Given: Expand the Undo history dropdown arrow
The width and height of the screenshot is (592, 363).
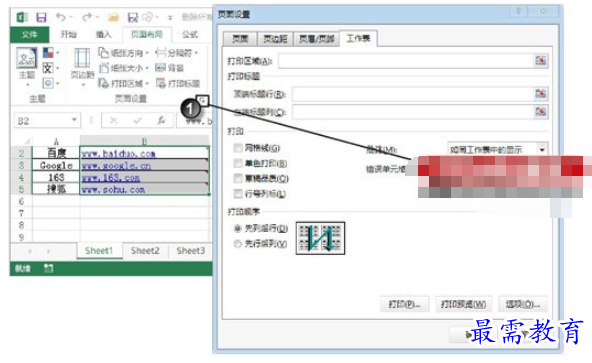Looking at the screenshot, I should [x=71, y=17].
